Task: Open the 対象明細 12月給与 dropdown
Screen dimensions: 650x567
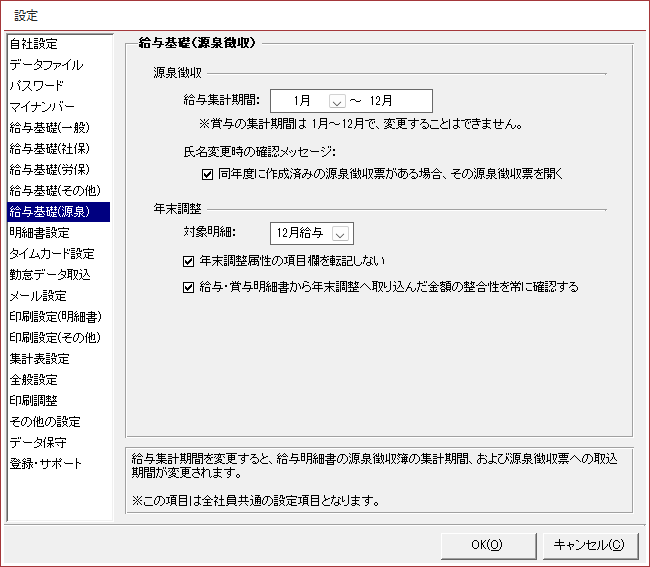Action: [x=341, y=234]
